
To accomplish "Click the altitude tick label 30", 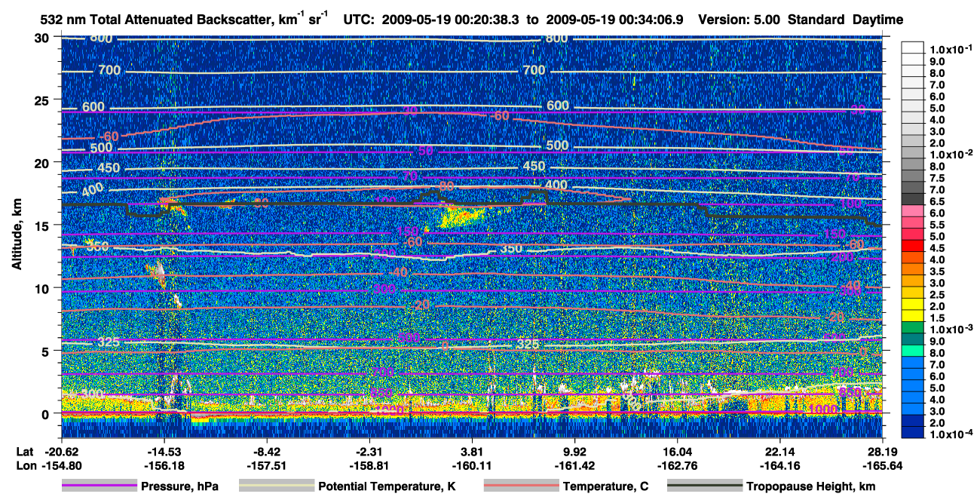I will 44,37.
